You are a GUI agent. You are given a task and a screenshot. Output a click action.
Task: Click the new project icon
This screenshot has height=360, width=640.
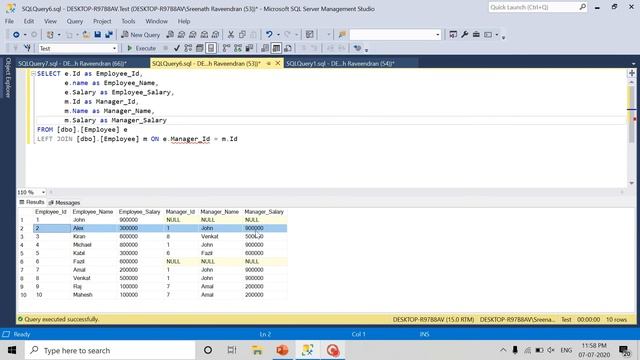pyautogui.click(x=50, y=35)
